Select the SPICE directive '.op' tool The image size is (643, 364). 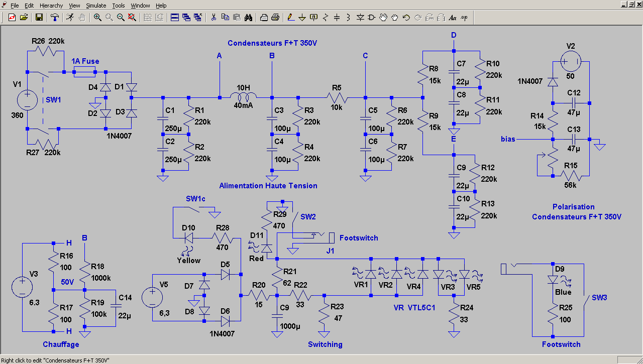point(464,17)
